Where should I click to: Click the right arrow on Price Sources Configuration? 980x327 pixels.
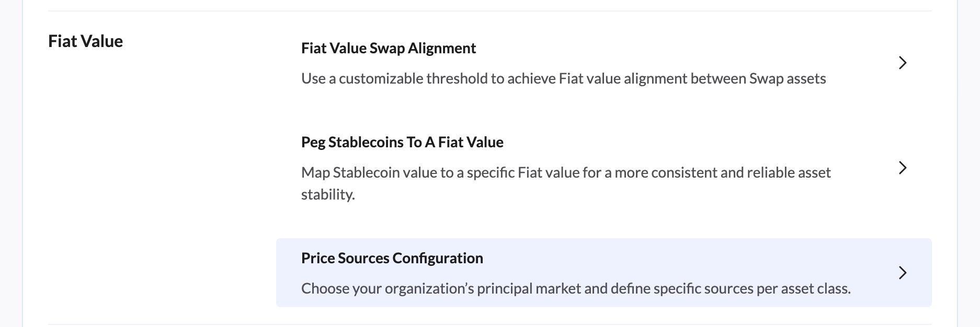(902, 273)
